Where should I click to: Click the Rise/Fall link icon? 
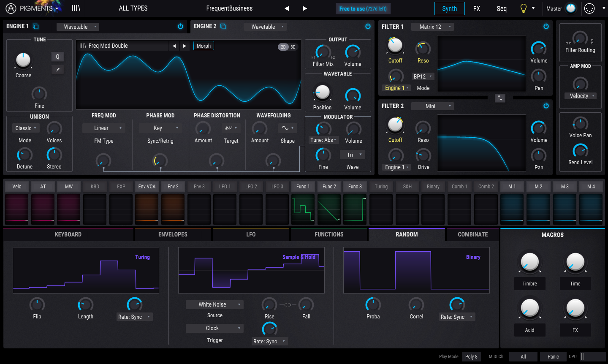(x=288, y=305)
